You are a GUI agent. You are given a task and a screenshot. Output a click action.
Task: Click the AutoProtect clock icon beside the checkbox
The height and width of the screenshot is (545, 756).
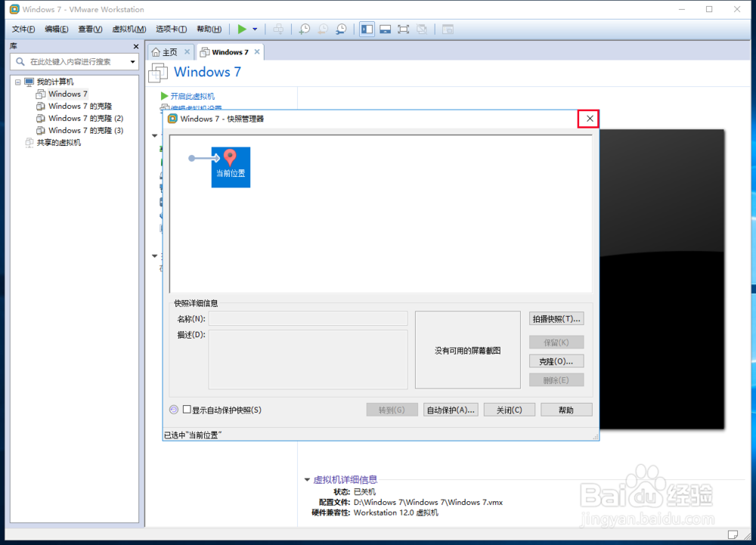(174, 410)
